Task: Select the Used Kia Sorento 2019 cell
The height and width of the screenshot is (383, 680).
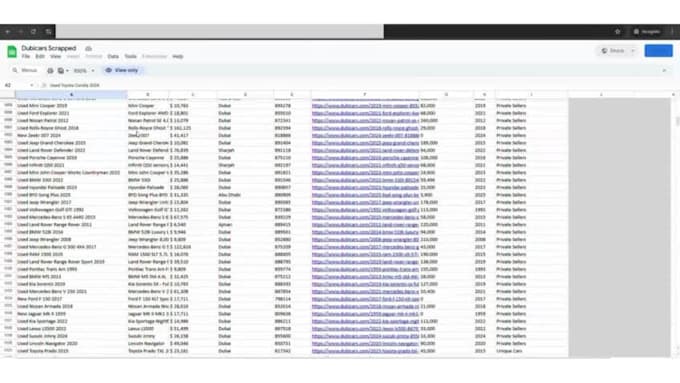Action: tap(71, 284)
